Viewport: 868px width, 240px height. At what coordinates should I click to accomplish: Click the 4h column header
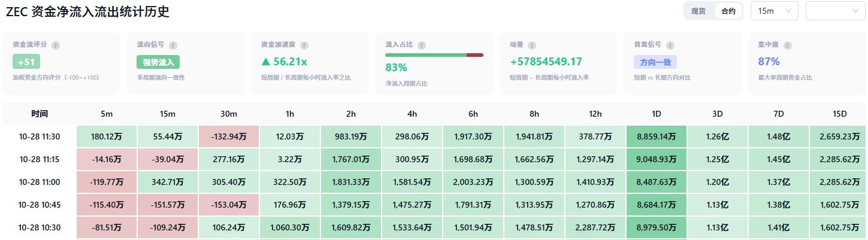click(412, 114)
